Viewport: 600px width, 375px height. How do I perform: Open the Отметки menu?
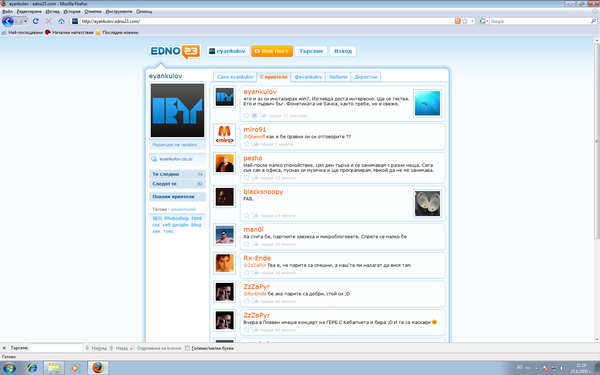click(x=93, y=11)
